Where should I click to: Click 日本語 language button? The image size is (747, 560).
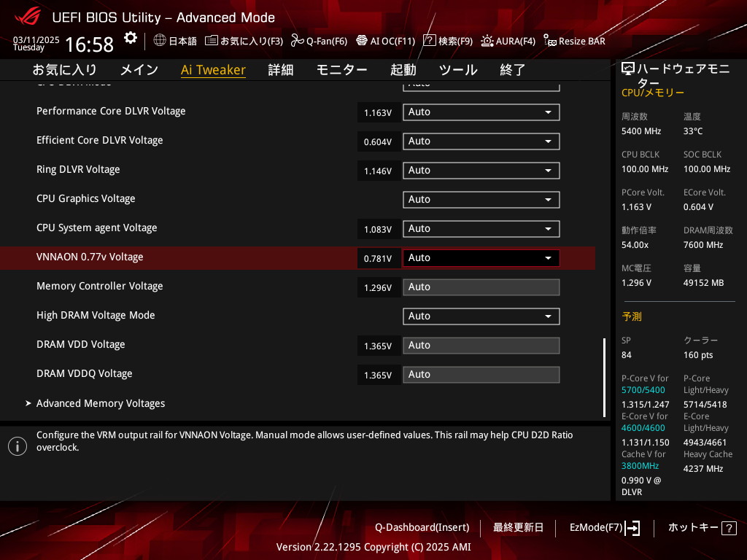(183, 42)
